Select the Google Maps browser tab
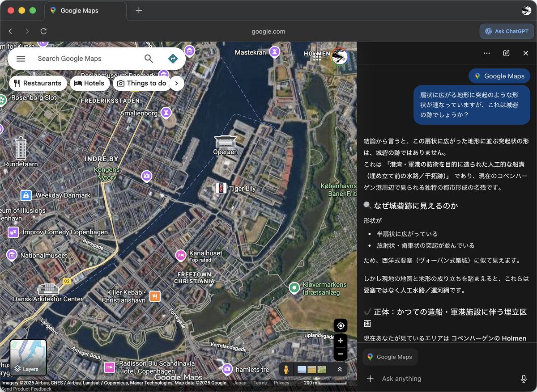This screenshot has width=537, height=392. (x=85, y=11)
